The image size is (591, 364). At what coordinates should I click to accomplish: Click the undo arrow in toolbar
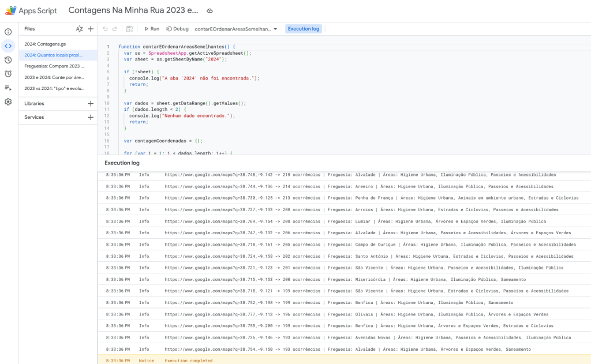[x=105, y=29]
